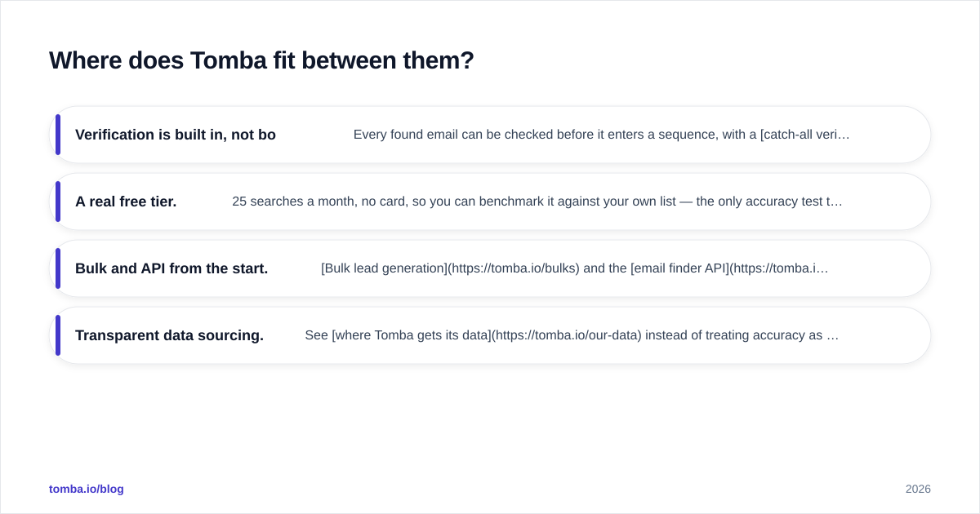Click the '25 searches a month' description text

[537, 202]
